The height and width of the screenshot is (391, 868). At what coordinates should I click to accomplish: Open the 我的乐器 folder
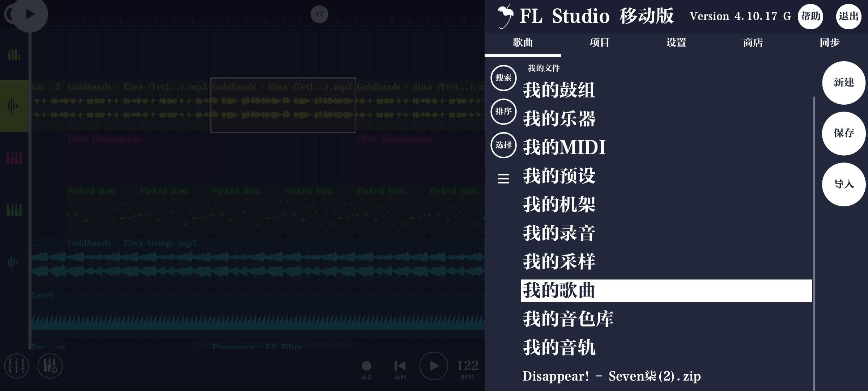(x=666, y=118)
